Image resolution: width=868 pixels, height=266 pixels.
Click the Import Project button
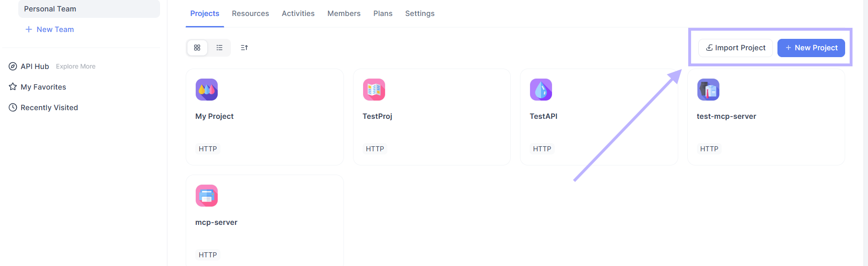click(x=735, y=48)
